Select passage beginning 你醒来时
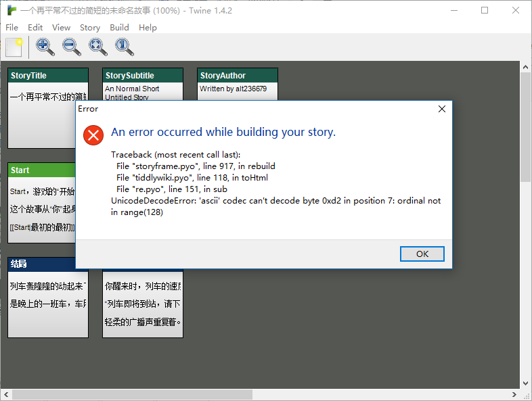This screenshot has height=401, width=532. (x=143, y=304)
